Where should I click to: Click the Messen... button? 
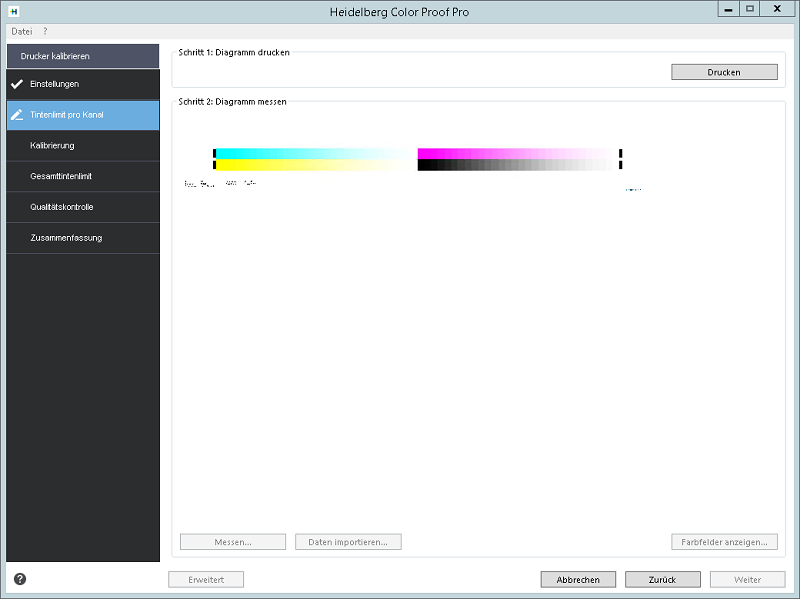tap(233, 542)
